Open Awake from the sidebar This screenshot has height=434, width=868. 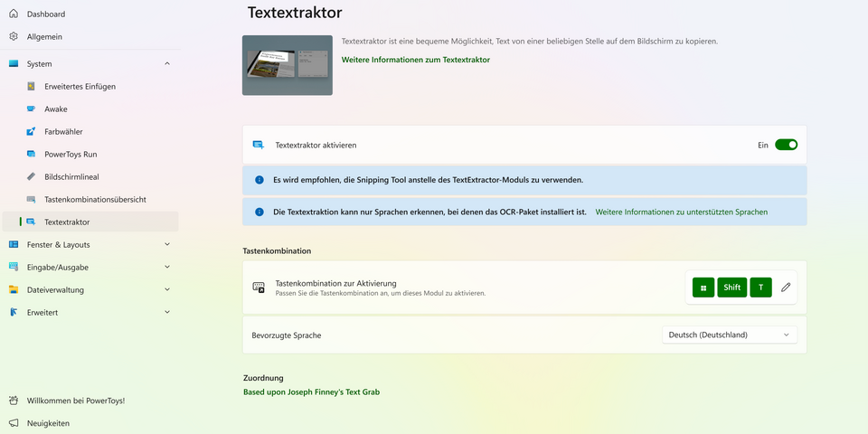pos(56,109)
